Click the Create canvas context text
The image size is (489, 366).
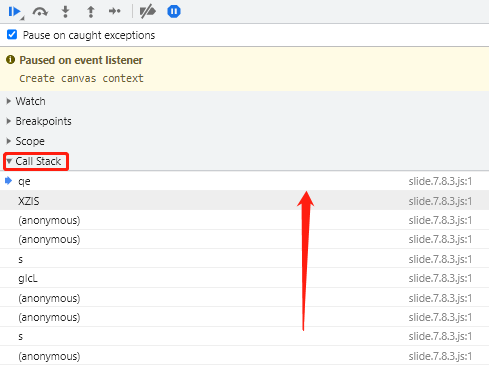click(x=81, y=78)
